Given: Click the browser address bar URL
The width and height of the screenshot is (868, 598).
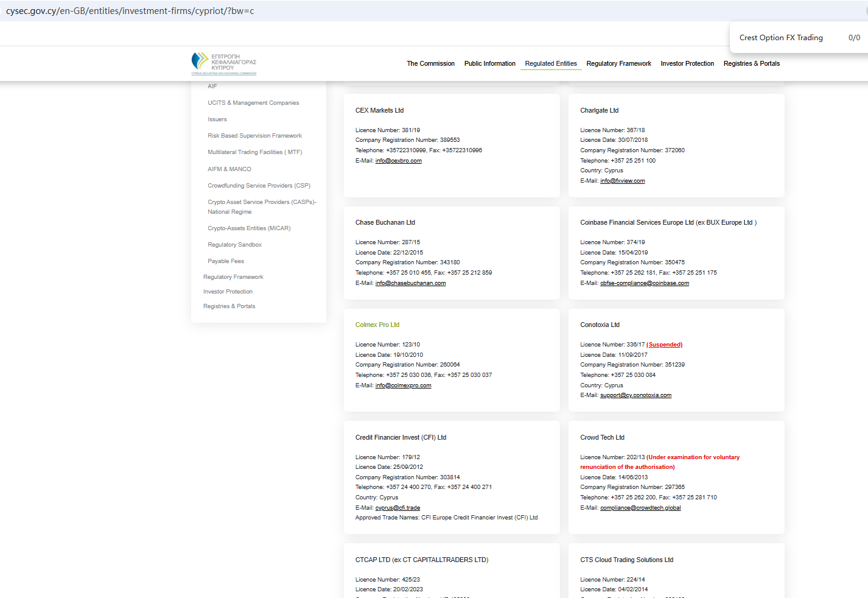Looking at the screenshot, I should coord(130,11).
